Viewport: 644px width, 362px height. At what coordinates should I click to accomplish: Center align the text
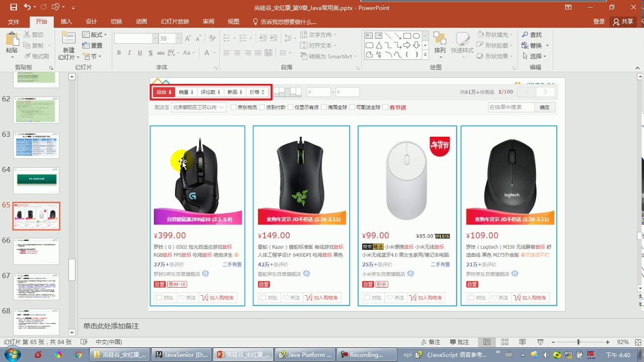click(237, 53)
